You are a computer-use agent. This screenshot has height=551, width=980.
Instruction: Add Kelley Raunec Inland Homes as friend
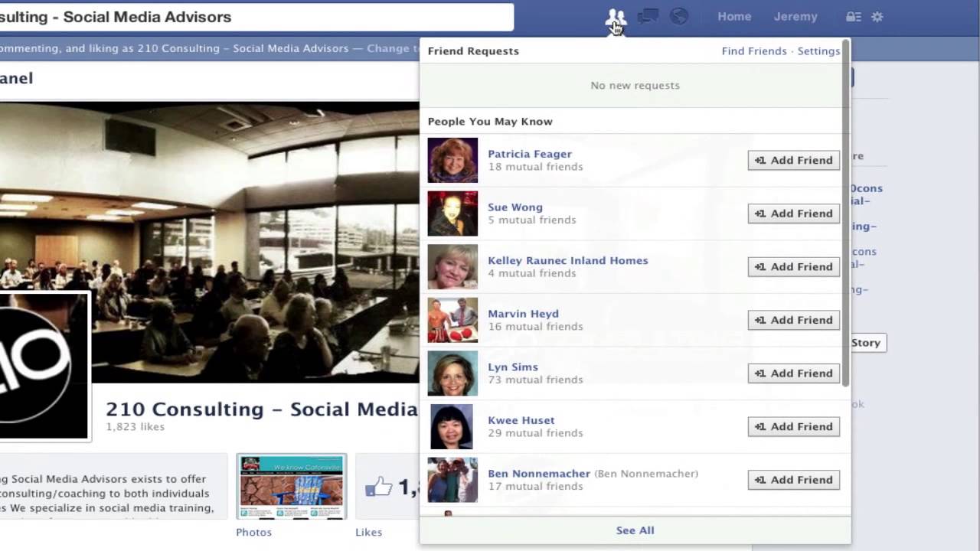794,266
